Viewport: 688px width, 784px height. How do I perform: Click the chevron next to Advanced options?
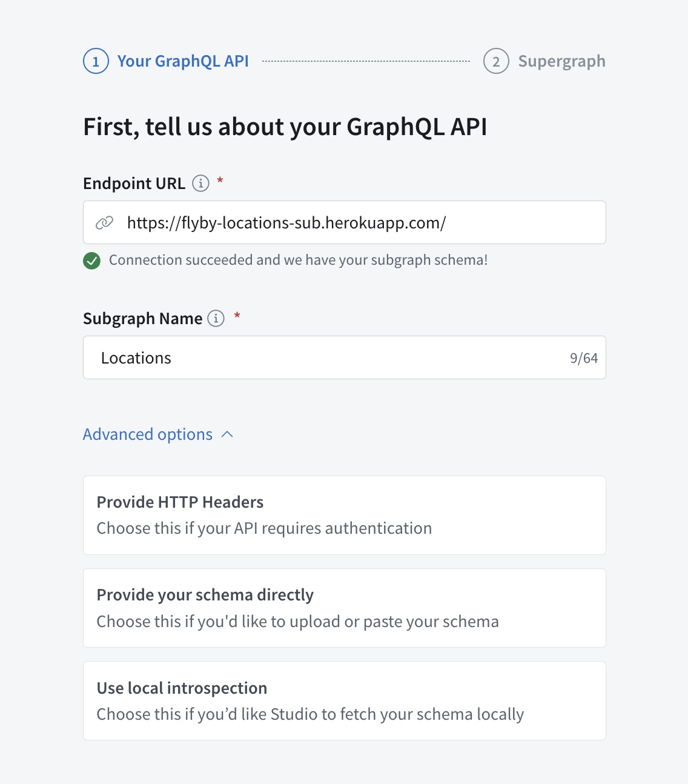pos(227,434)
